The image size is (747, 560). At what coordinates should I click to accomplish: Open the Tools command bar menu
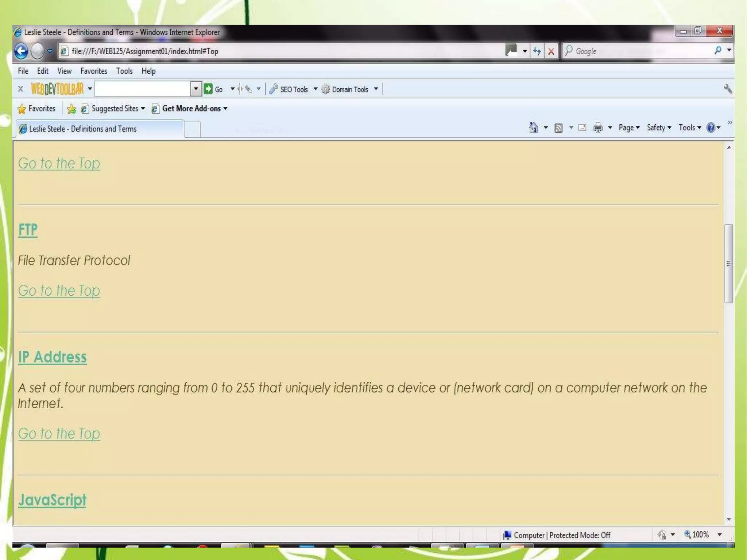690,128
